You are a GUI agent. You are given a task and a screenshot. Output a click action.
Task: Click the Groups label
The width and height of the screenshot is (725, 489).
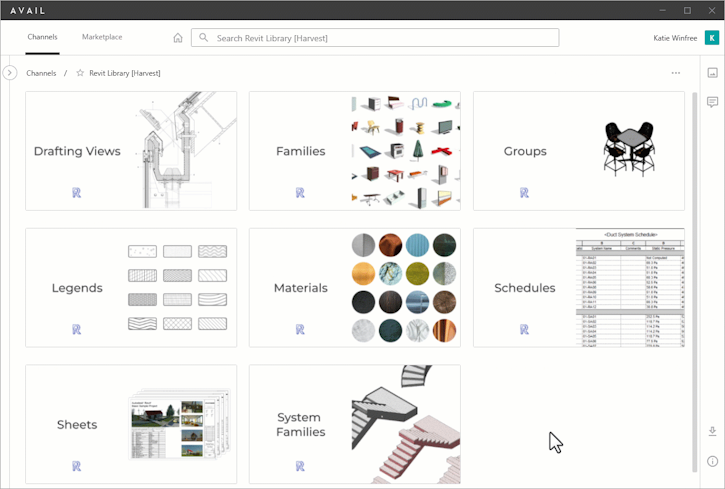pyautogui.click(x=525, y=151)
